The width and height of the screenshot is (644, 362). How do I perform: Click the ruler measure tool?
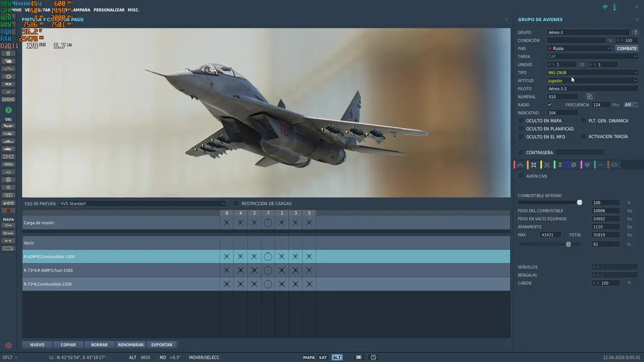(x=8, y=241)
